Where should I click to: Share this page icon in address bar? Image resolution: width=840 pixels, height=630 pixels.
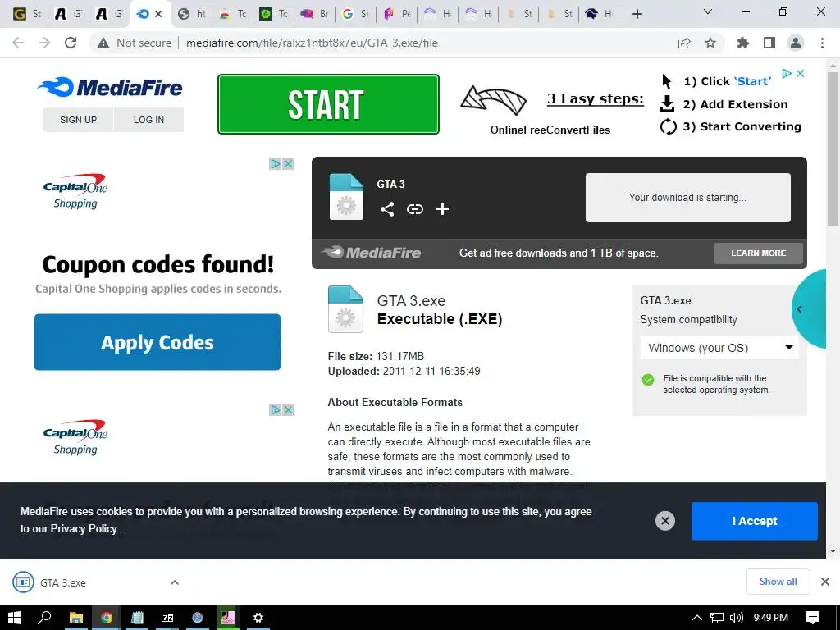(684, 43)
